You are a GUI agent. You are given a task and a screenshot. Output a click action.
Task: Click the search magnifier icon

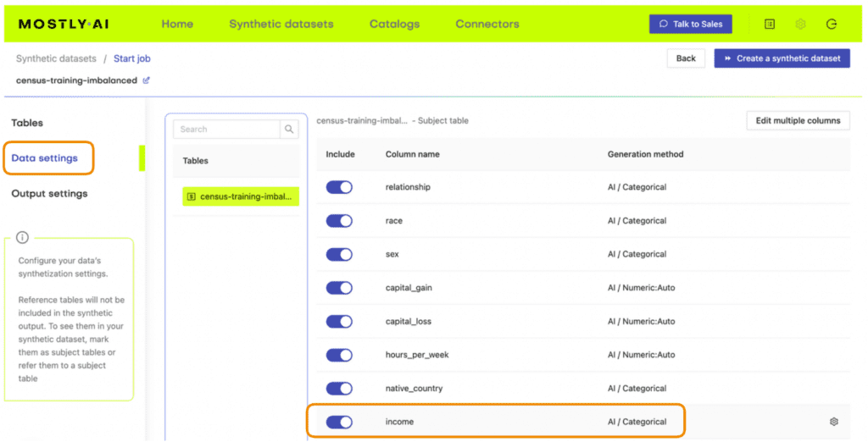pyautogui.click(x=289, y=129)
